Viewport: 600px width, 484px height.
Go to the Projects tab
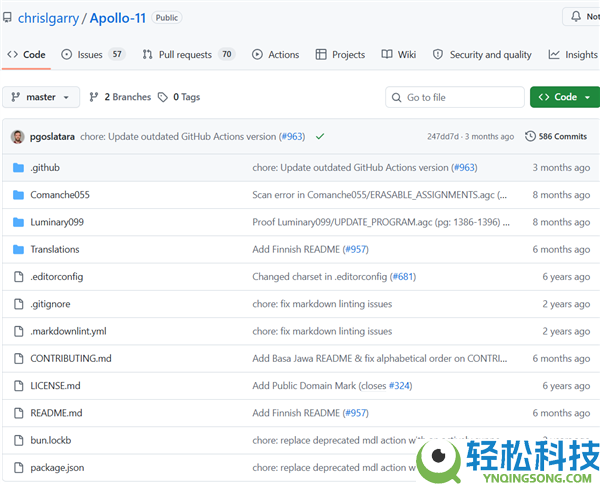pyautogui.click(x=340, y=55)
